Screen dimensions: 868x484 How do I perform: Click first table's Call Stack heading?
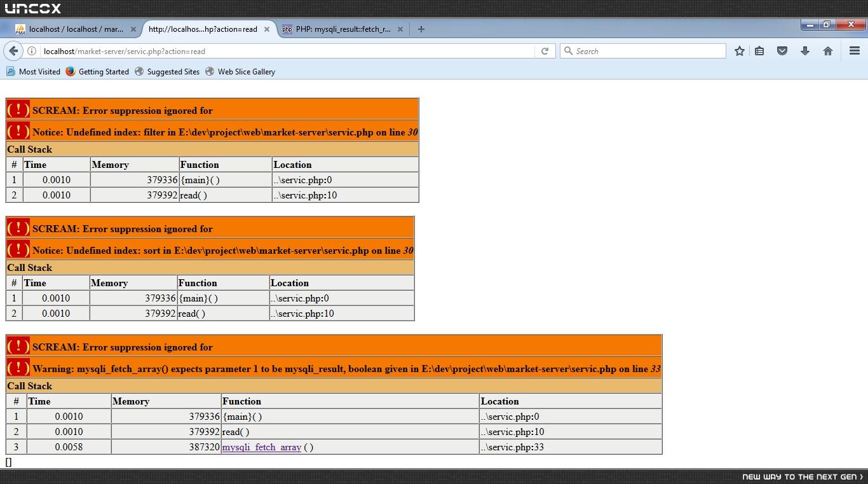point(30,149)
